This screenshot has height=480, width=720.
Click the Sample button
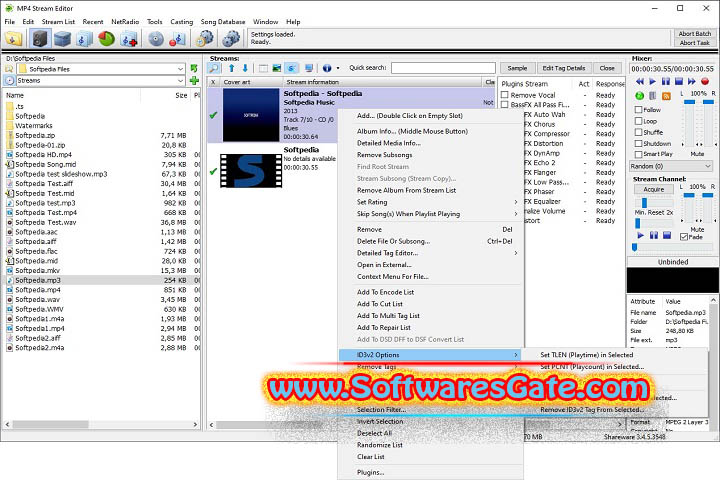(517, 68)
